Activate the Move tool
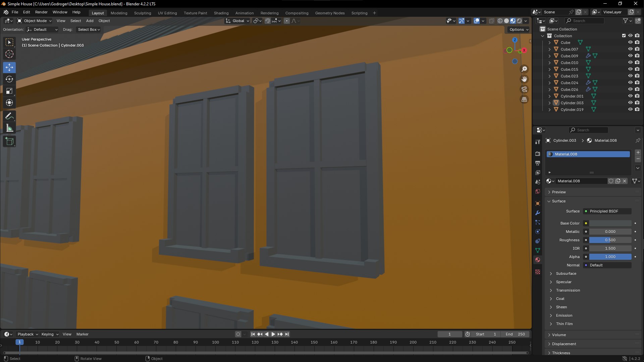 (x=9, y=67)
